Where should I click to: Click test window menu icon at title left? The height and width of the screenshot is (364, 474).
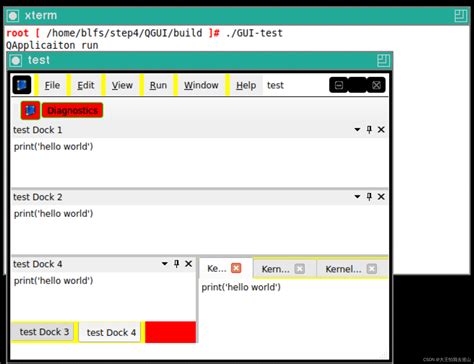(16, 61)
